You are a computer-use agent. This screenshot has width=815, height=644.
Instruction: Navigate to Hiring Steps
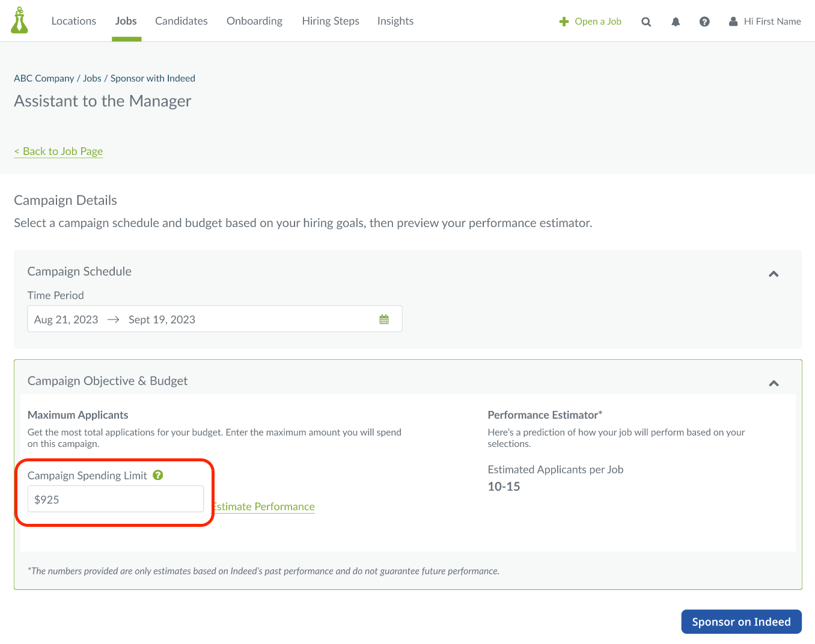pyautogui.click(x=331, y=20)
